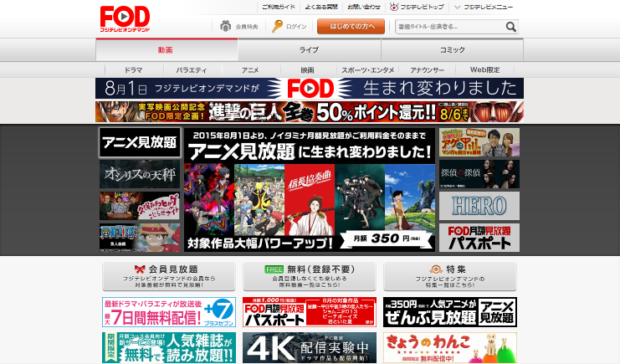Select the 探偵の探偵 thumbnail

(x=479, y=174)
